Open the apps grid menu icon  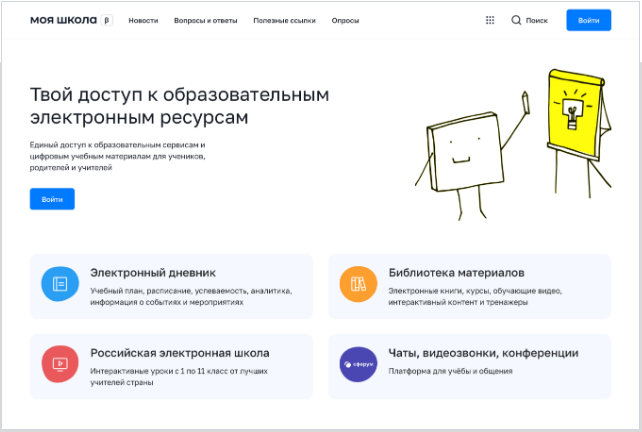tap(489, 20)
